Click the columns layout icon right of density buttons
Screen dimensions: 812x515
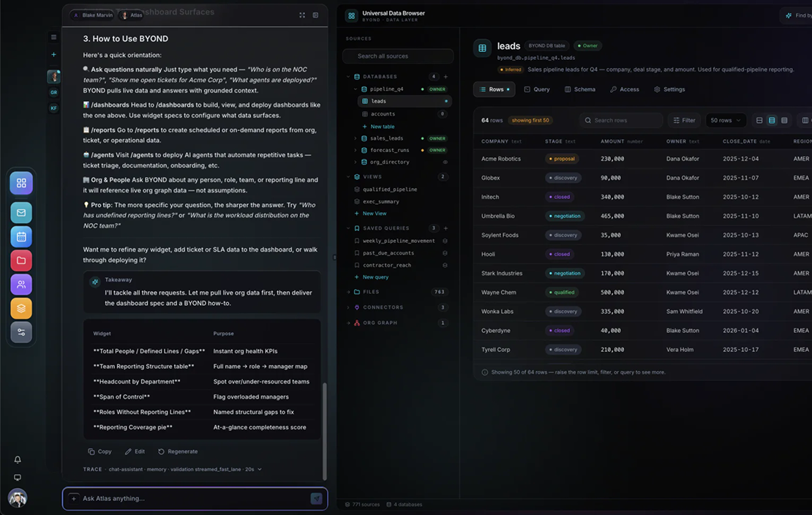click(x=805, y=120)
